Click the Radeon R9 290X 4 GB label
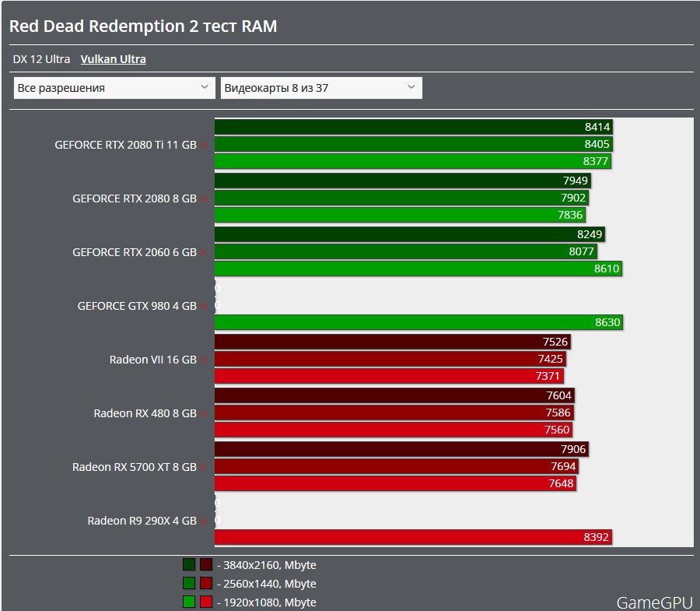This screenshot has width=700, height=611. (x=142, y=521)
